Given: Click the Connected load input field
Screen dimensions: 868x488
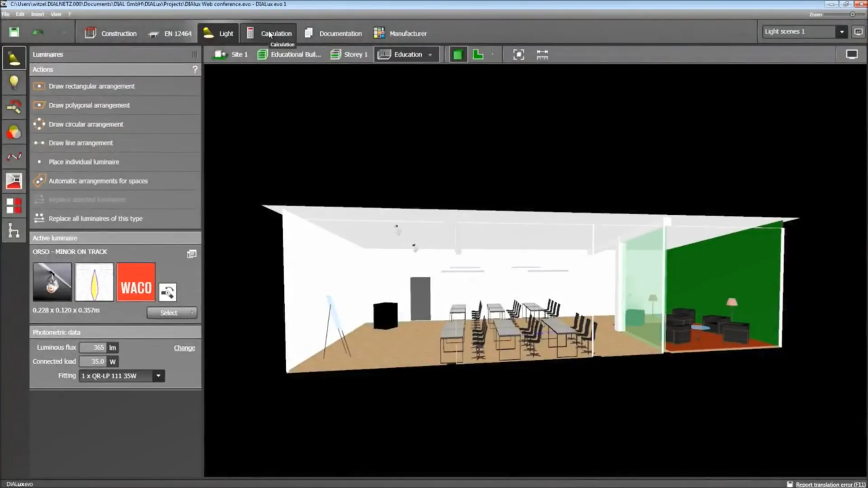Looking at the screenshot, I should [93, 361].
